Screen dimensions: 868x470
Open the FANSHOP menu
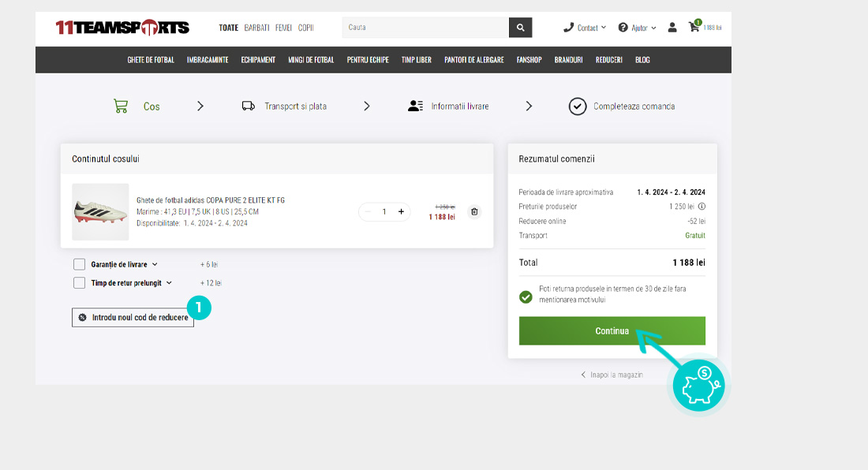[x=529, y=60]
